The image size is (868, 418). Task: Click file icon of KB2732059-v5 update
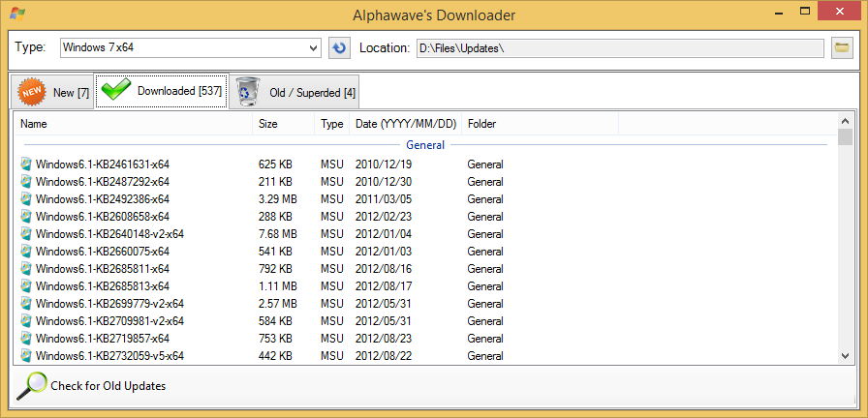(x=26, y=355)
